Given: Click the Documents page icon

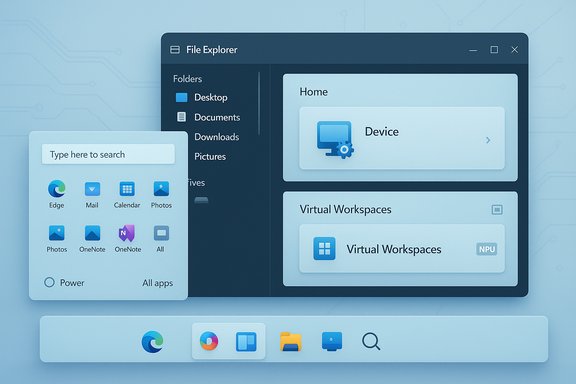Looking at the screenshot, I should [x=181, y=117].
